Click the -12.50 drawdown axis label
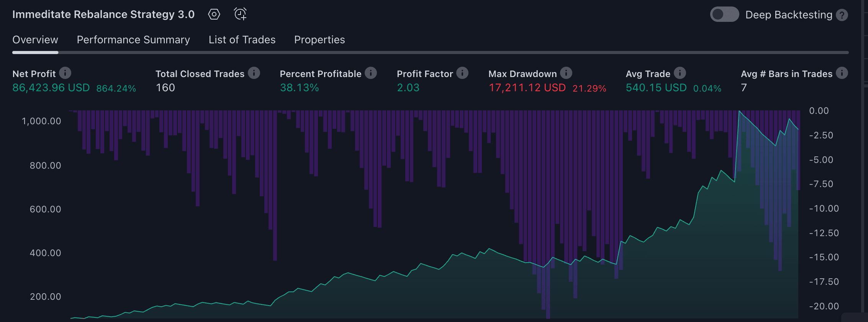The height and width of the screenshot is (322, 868). (x=824, y=233)
